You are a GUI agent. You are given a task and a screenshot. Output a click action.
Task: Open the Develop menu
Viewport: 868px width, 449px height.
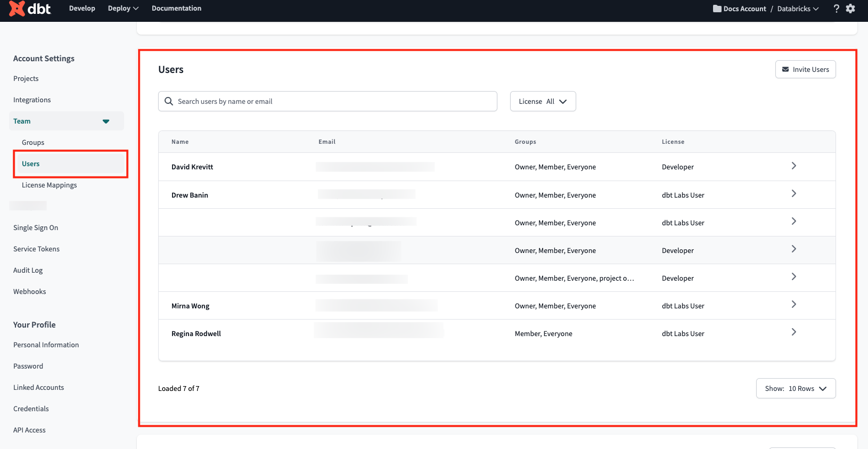pyautogui.click(x=82, y=9)
